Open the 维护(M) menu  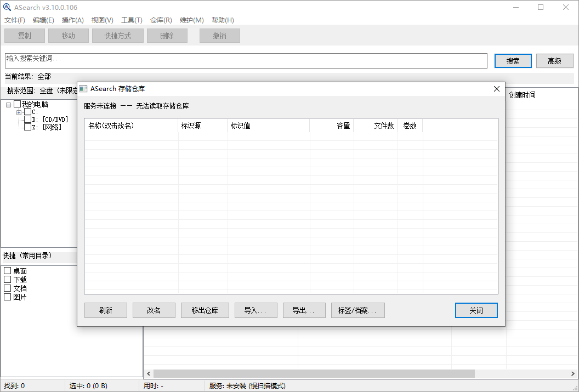click(192, 20)
